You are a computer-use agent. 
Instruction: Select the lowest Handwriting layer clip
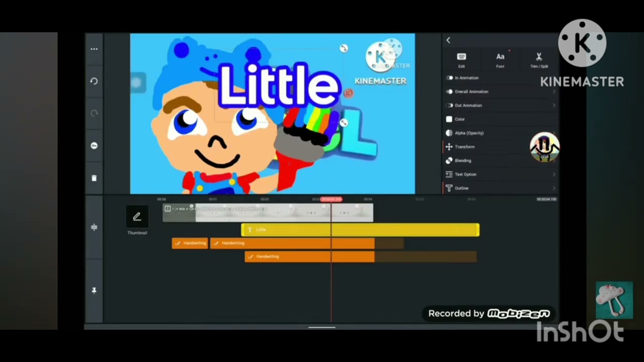pyautogui.click(x=309, y=256)
